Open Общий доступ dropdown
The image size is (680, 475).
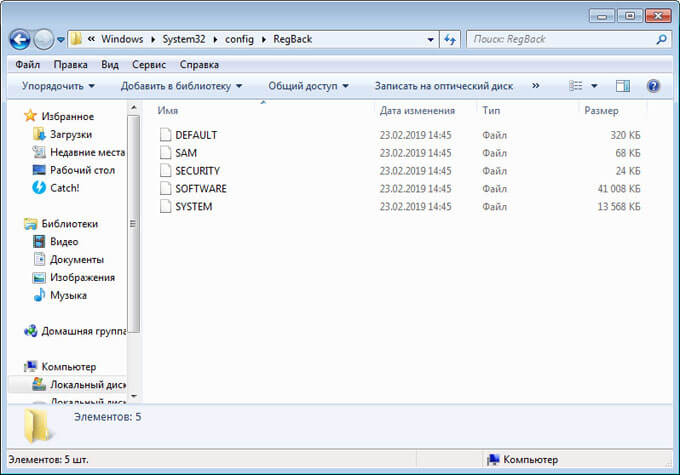click(x=308, y=86)
